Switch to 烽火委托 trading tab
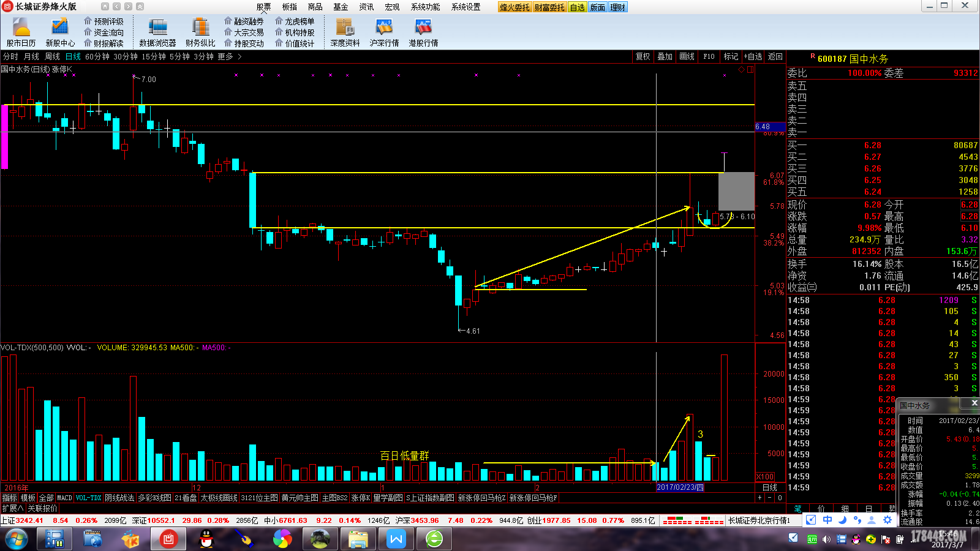Screen dimensions: 980x551 tap(514, 7)
